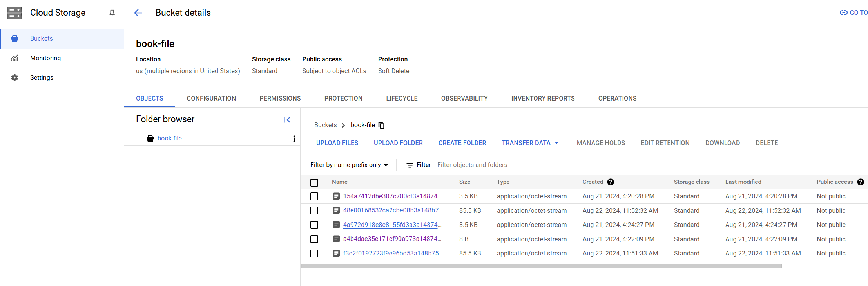This screenshot has height=286, width=868.
Task: Click the Upload Folder button
Action: coord(398,143)
